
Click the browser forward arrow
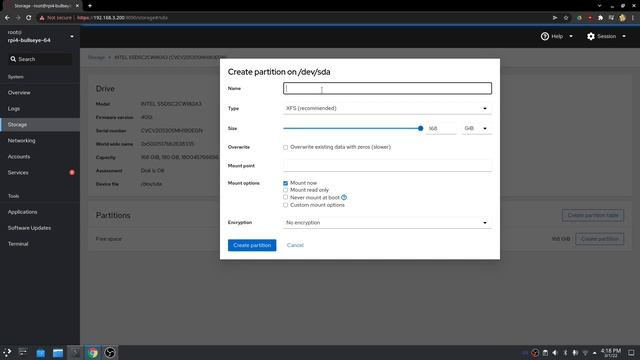pos(18,18)
